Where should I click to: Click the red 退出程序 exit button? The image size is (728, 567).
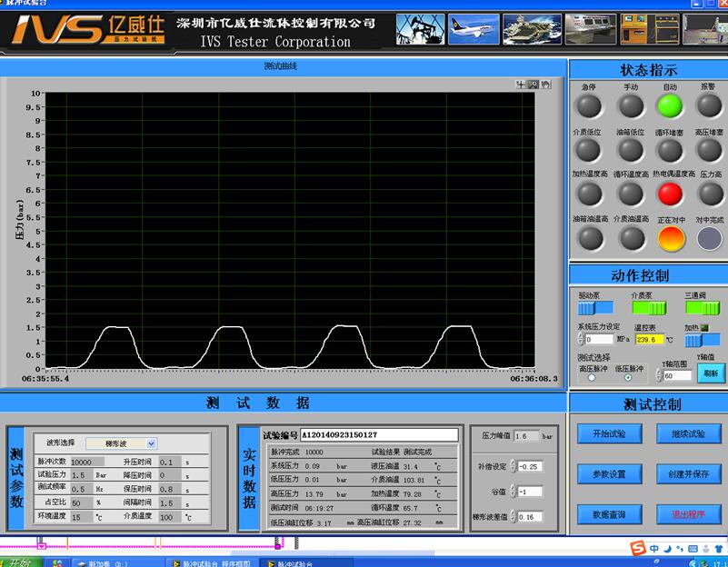[x=688, y=514]
